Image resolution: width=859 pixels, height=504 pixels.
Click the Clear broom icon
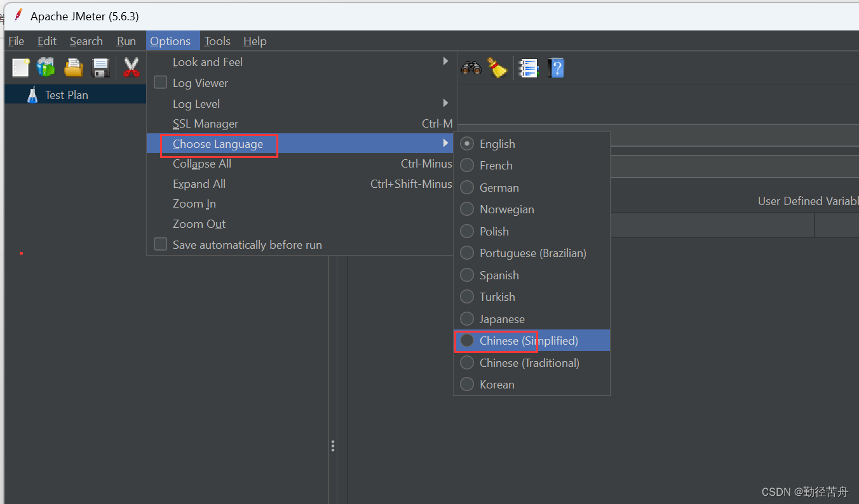click(497, 67)
